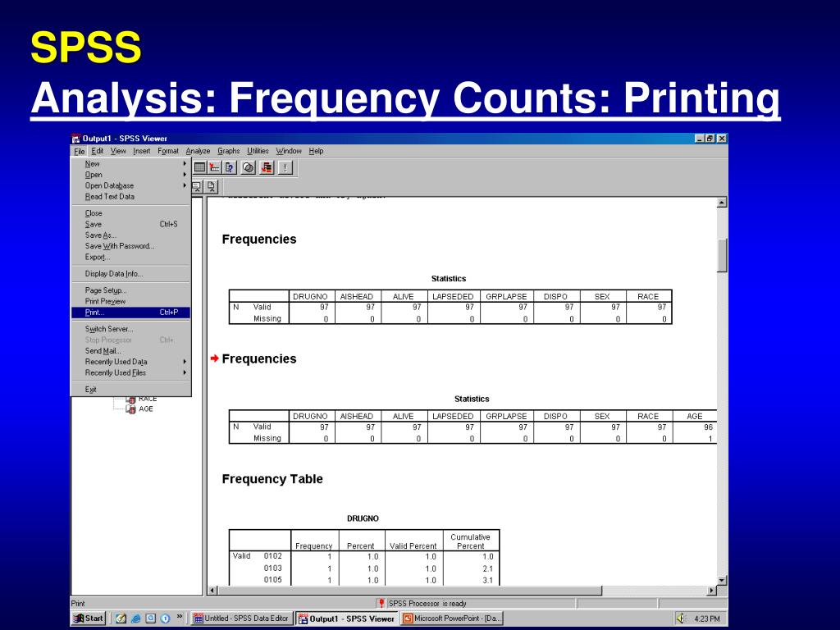The image size is (840, 630).
Task: Click the vertical scrollbar down arrow
Action: point(722,580)
